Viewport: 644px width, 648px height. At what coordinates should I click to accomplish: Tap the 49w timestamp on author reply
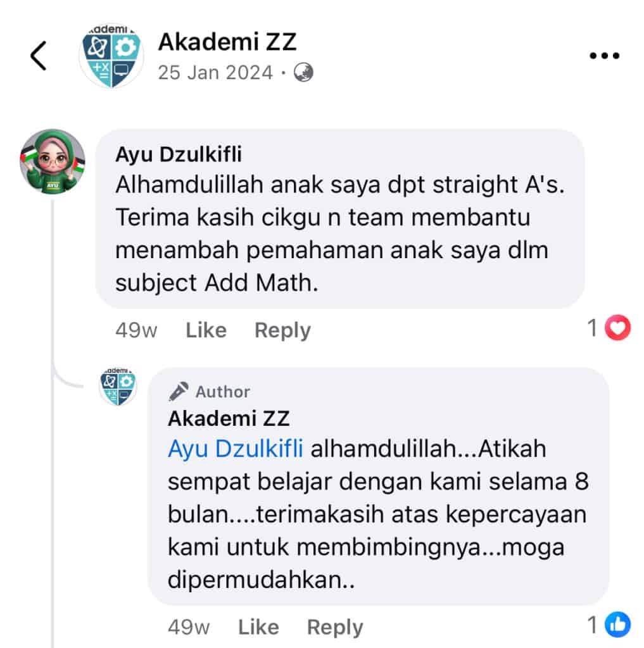[x=189, y=627]
